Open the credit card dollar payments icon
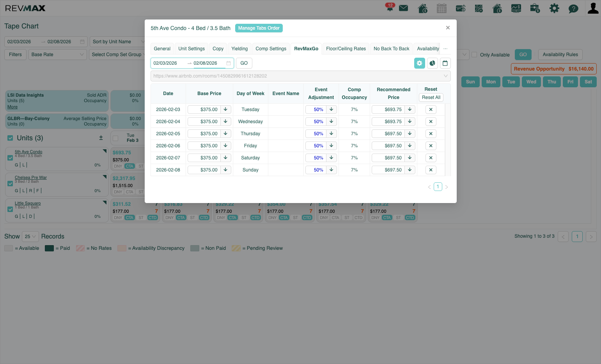 tap(461, 8)
